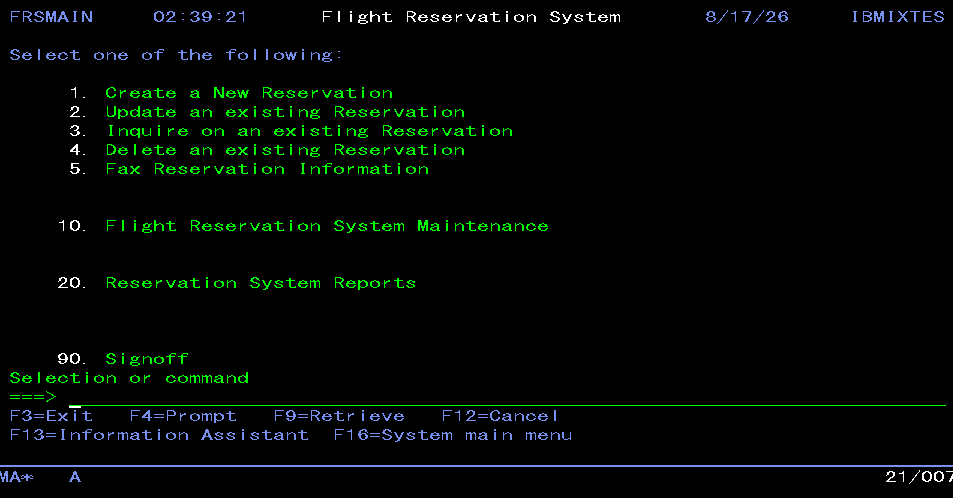
Task: Click F13=Information Assistant label
Action: coord(159,435)
